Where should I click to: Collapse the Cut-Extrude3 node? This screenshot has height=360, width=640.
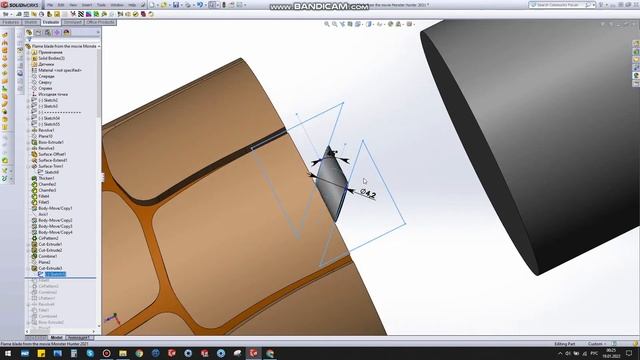pyautogui.click(x=29, y=268)
